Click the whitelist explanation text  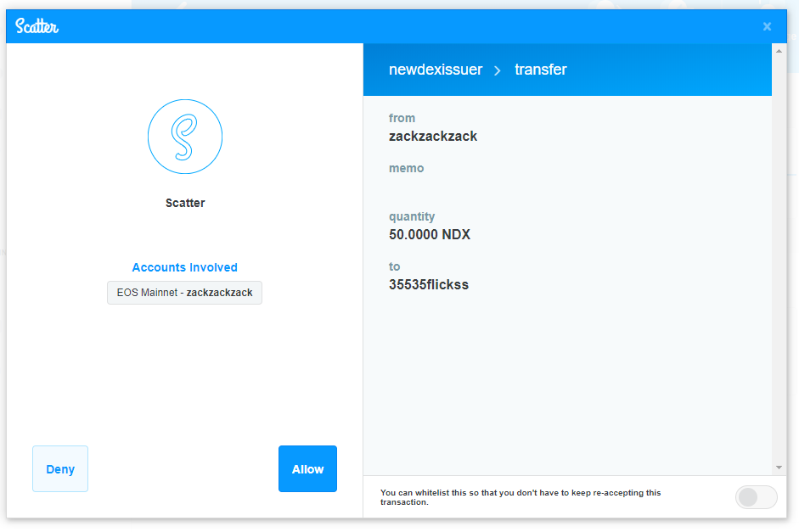(x=520, y=497)
